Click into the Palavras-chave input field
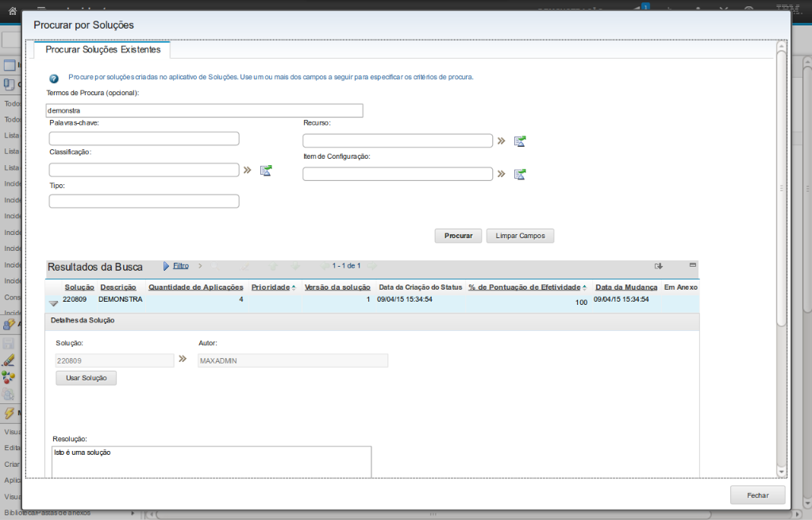 tap(144, 139)
